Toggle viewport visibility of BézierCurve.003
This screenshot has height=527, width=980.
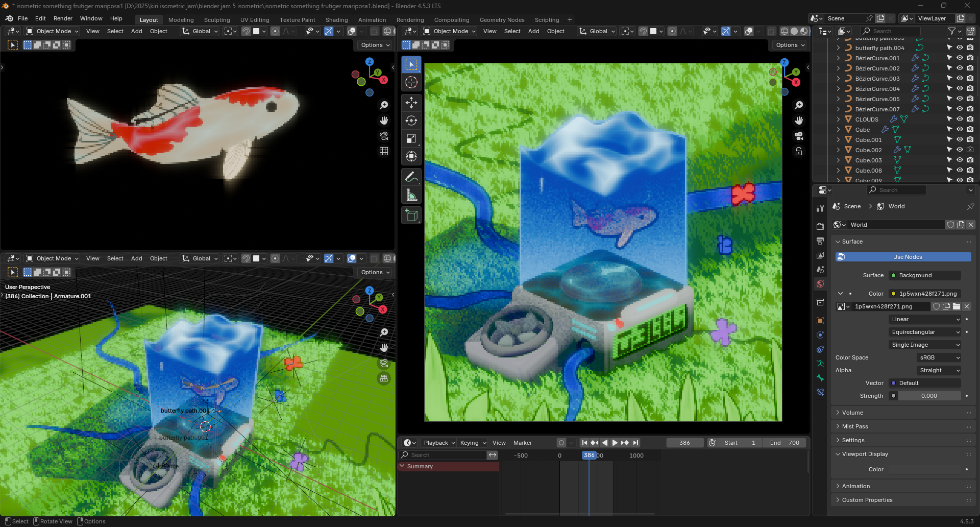(x=960, y=78)
